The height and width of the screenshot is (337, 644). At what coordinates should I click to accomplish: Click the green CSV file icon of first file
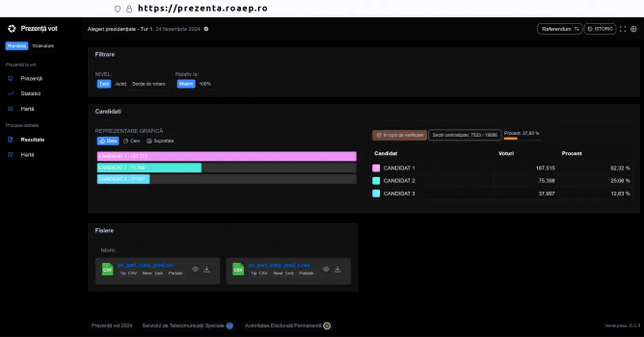click(x=107, y=269)
